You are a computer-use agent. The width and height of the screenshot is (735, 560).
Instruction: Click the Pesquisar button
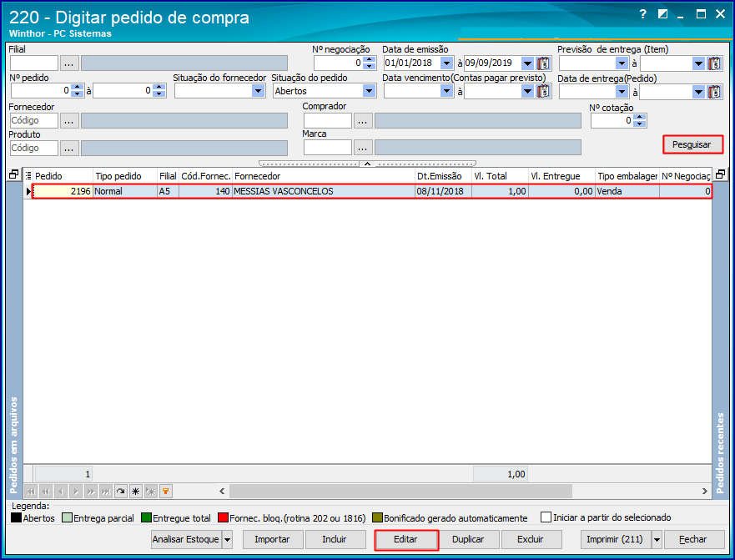(x=692, y=144)
